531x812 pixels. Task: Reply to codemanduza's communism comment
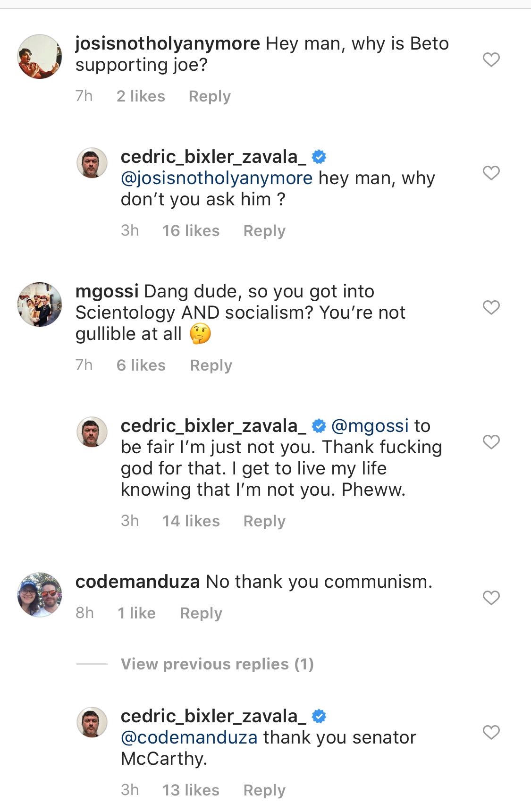201,613
